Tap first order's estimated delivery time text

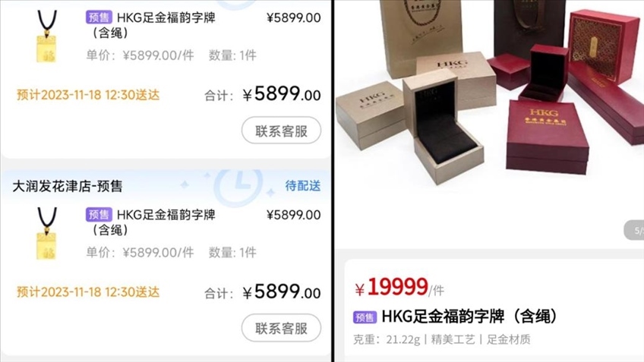click(88, 95)
